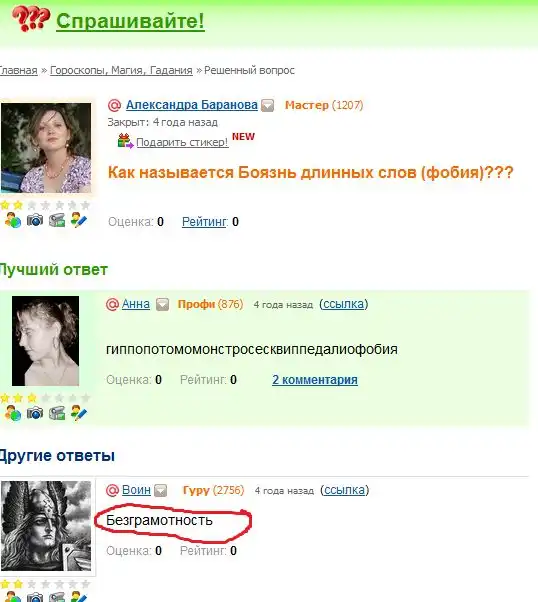The height and width of the screenshot is (602, 538).
Task: Expand the dropdown arrow next to Анна
Action: tap(162, 305)
